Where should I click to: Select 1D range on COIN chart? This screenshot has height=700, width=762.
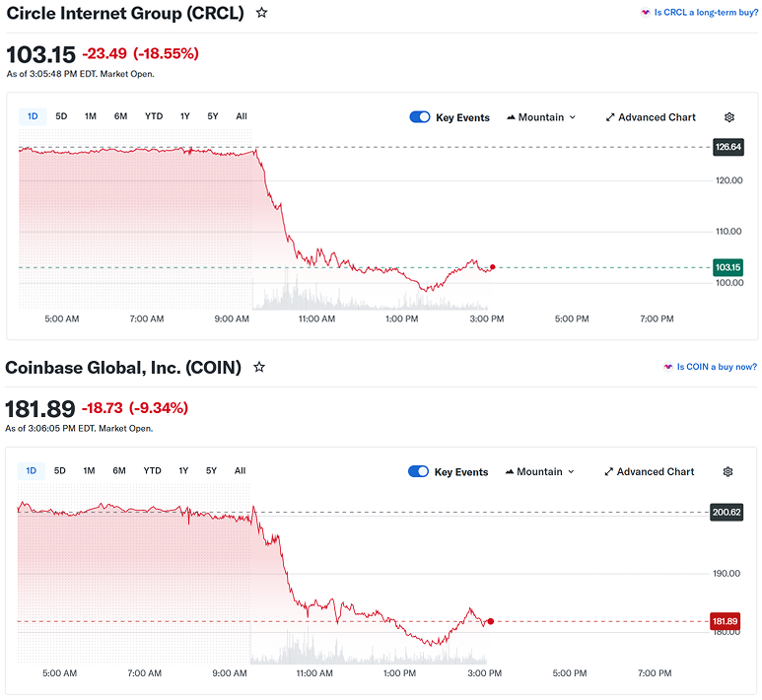pyautogui.click(x=32, y=470)
